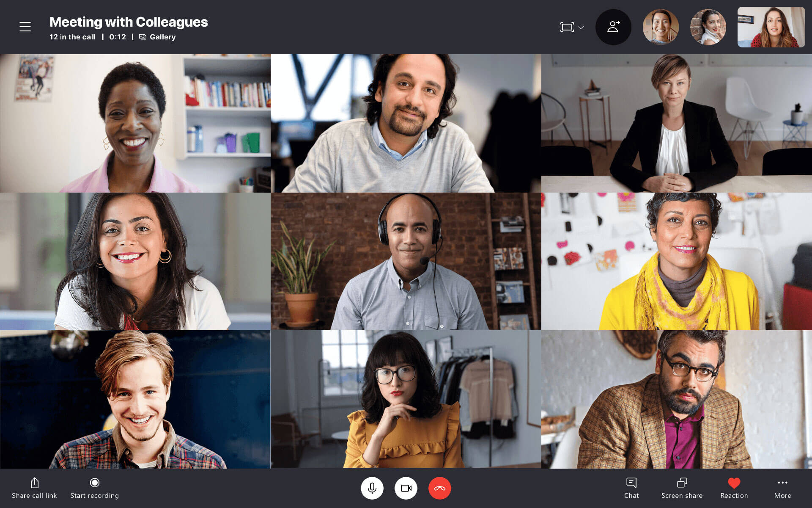Click the mute microphone icon
Image resolution: width=812 pixels, height=508 pixels.
point(372,488)
